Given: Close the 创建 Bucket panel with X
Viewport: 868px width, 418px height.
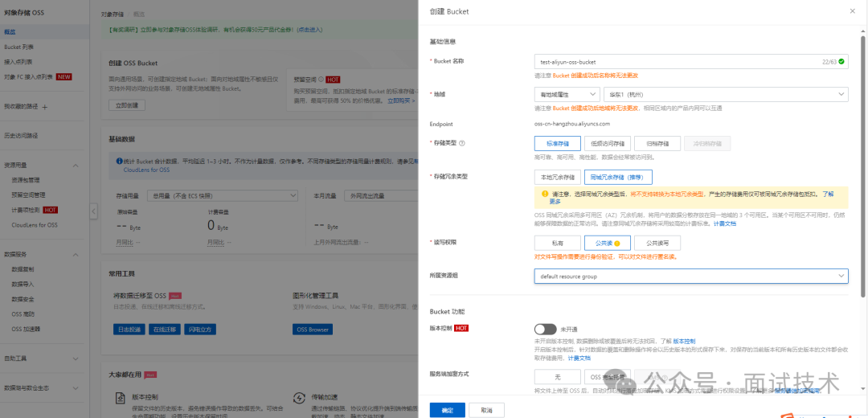Looking at the screenshot, I should pyautogui.click(x=852, y=11).
